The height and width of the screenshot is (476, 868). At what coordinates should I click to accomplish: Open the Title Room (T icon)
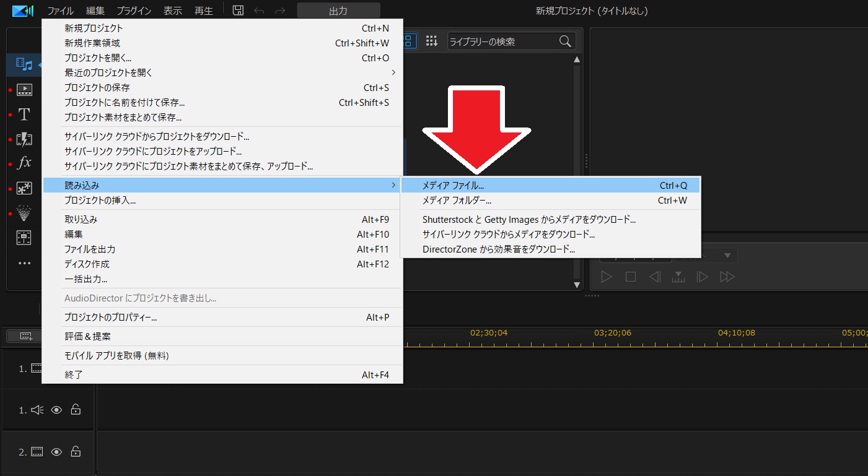click(24, 115)
